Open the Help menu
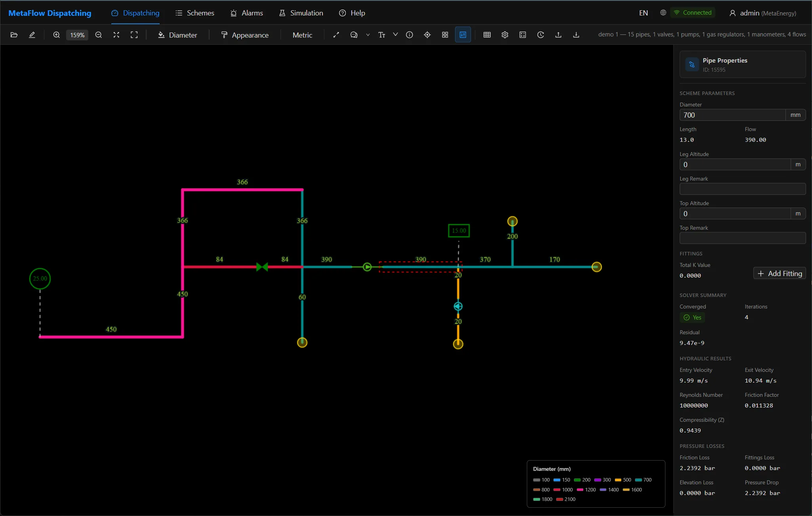 pos(352,13)
